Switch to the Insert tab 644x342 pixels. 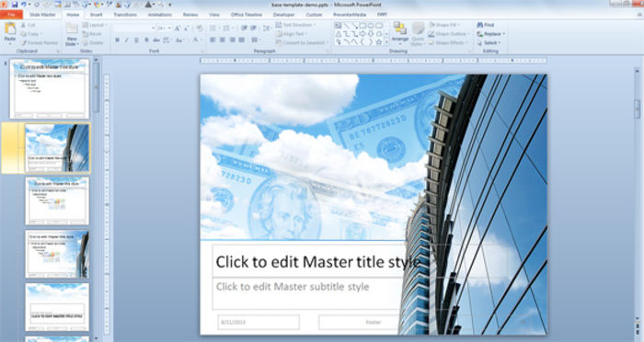pos(96,15)
